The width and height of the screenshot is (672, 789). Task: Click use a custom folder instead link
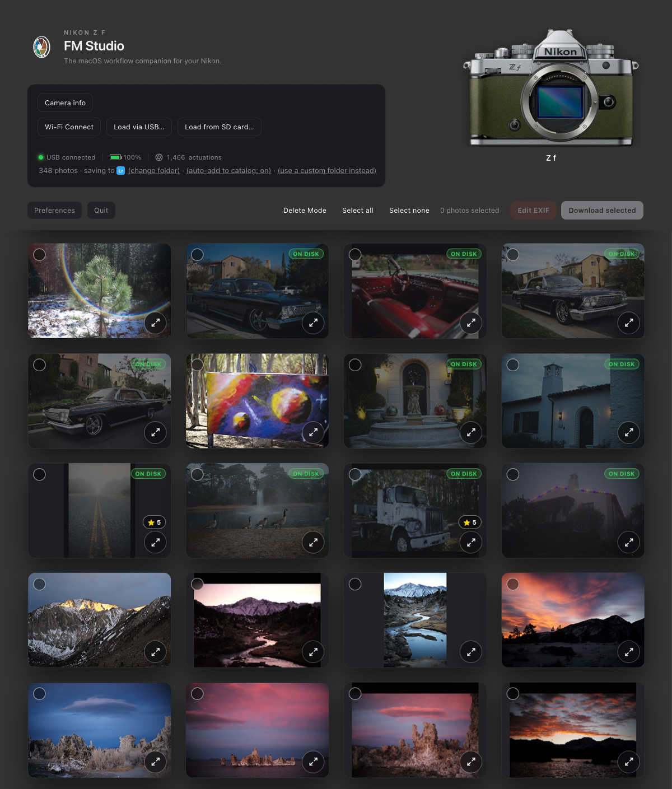click(x=327, y=171)
